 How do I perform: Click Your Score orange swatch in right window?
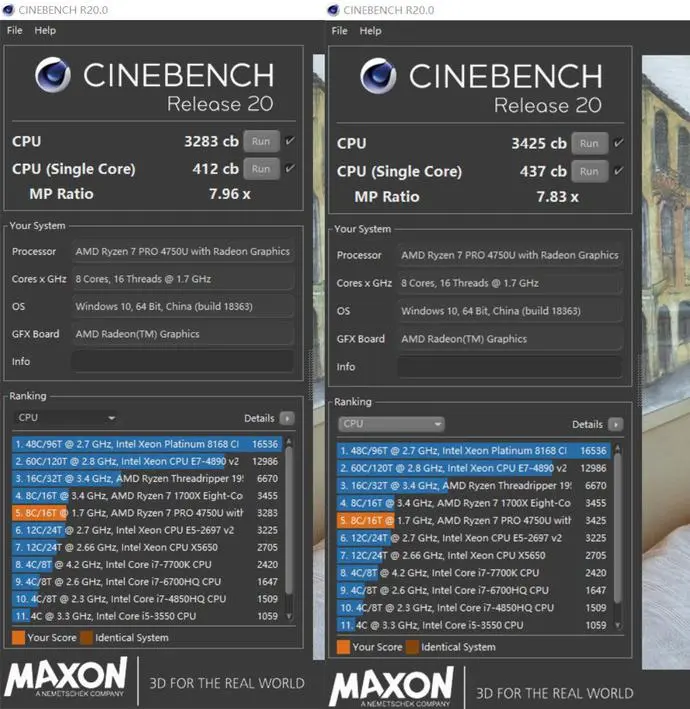pyautogui.click(x=343, y=647)
